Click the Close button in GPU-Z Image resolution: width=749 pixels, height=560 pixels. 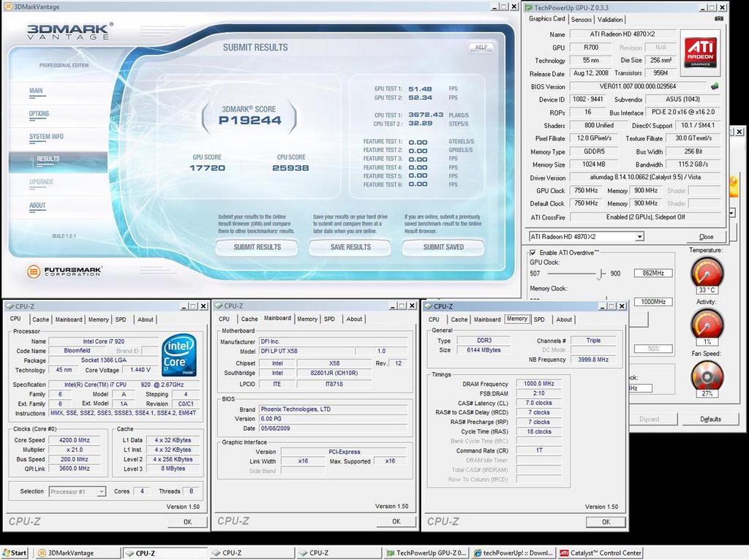pyautogui.click(x=706, y=236)
